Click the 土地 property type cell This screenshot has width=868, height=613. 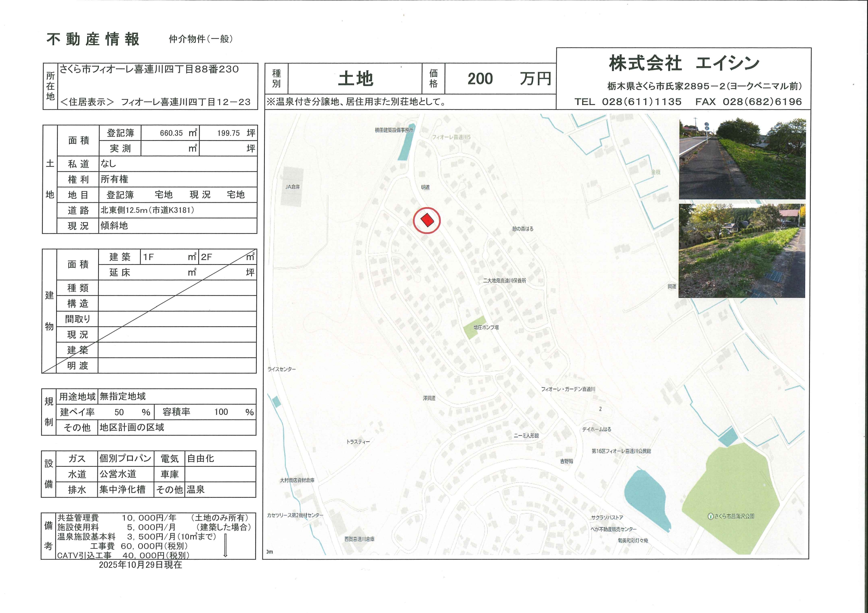click(355, 78)
